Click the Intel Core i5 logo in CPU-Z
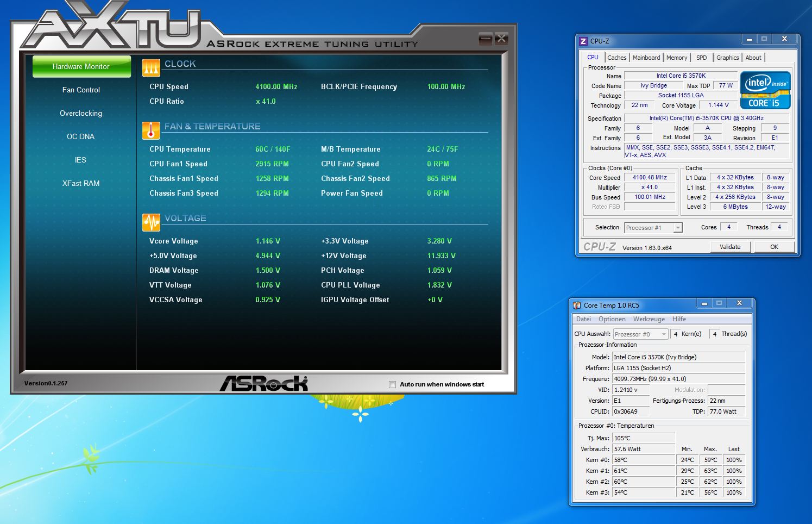This screenshot has width=812, height=524. pyautogui.click(x=765, y=90)
